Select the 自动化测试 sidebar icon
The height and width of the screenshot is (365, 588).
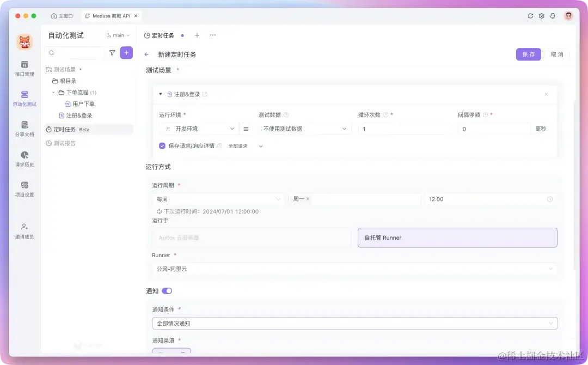[x=24, y=99]
